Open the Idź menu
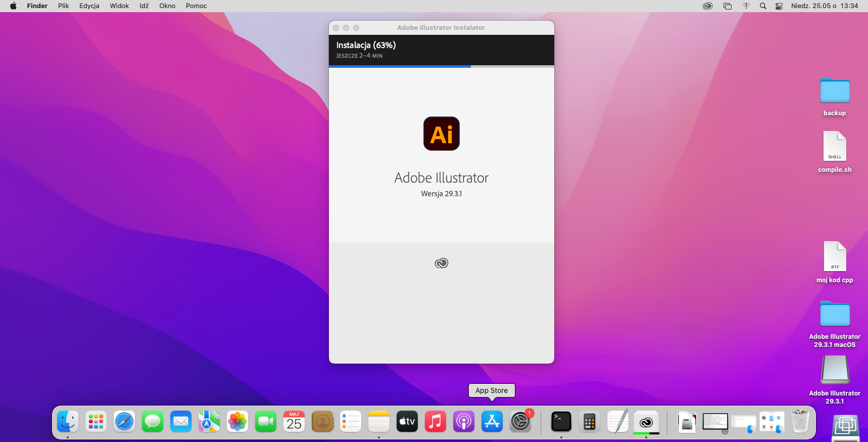 (x=144, y=6)
